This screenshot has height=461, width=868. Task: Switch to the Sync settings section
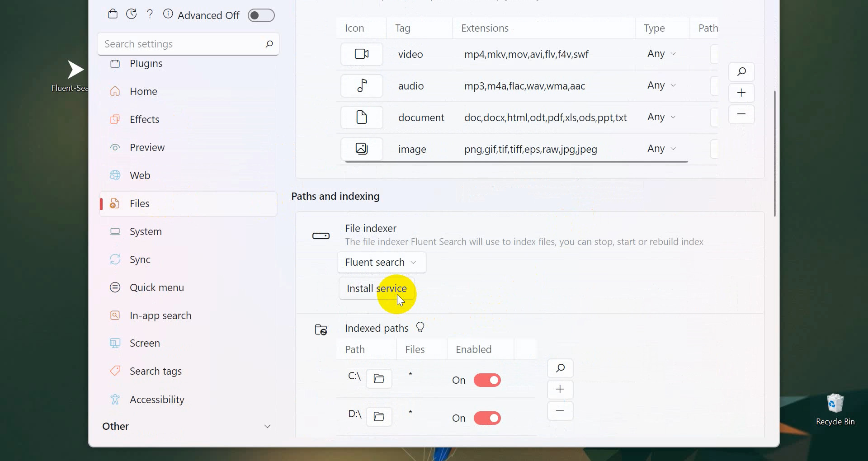(x=140, y=259)
